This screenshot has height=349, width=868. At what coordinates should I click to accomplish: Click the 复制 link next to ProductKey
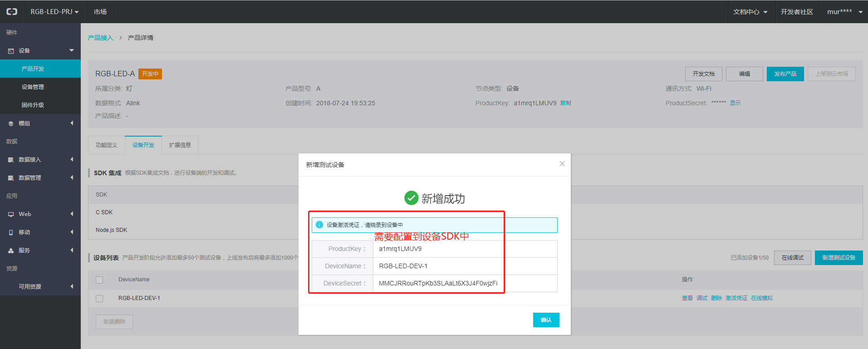click(x=565, y=103)
